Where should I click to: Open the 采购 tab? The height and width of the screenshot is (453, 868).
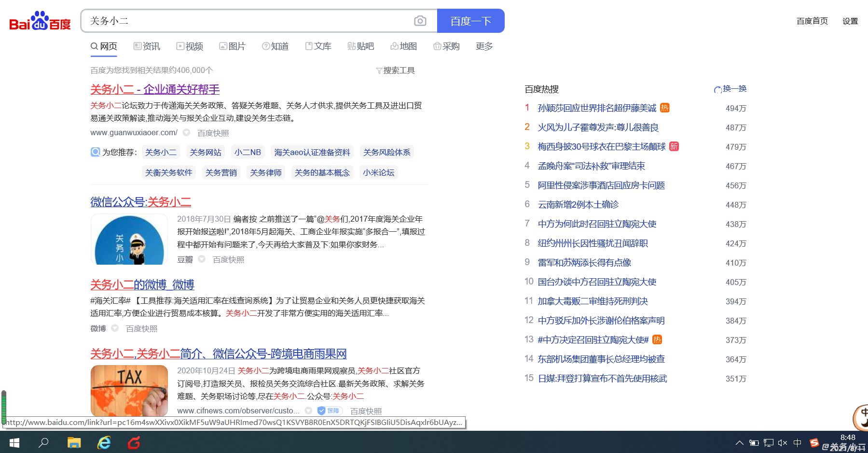coord(446,46)
